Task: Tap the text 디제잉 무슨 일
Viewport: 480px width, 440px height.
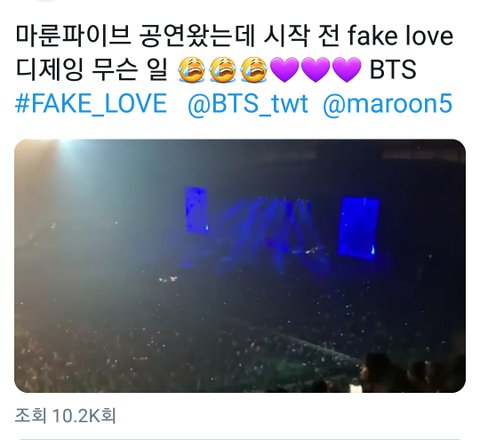Action: click(x=91, y=69)
